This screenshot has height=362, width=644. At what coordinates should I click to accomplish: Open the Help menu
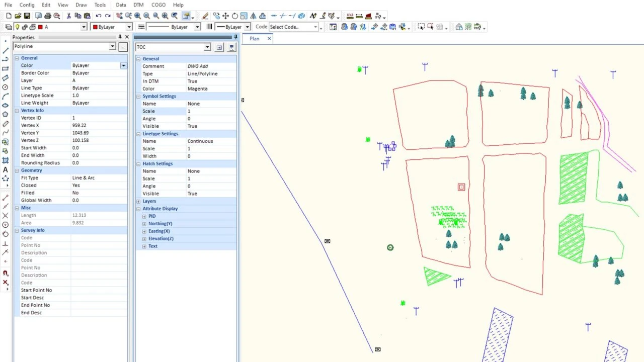tap(178, 5)
